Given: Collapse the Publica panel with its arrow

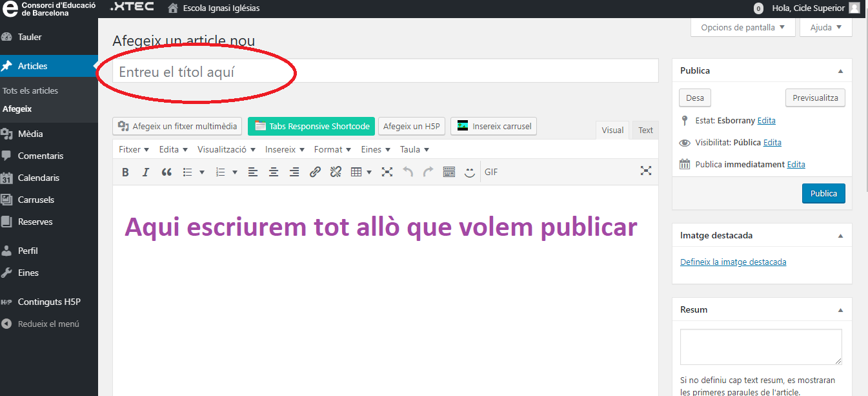Looking at the screenshot, I should tap(840, 71).
